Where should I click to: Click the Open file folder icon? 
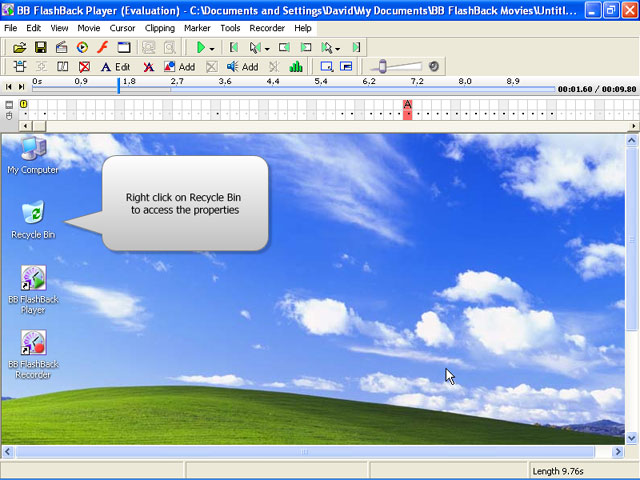(x=19, y=47)
